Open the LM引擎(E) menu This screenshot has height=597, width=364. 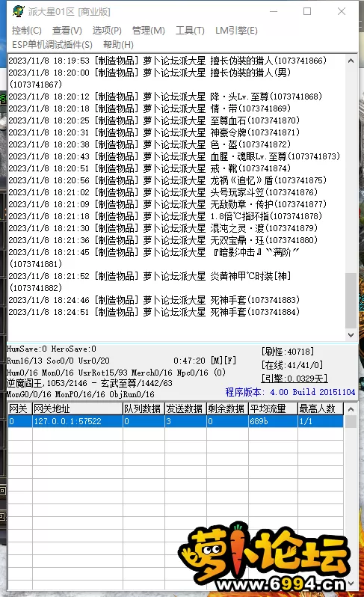[x=236, y=31]
